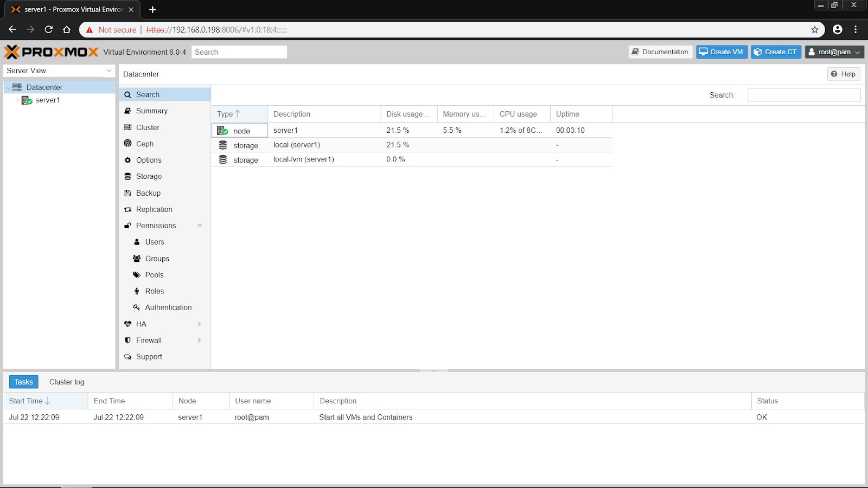This screenshot has height=488, width=868.
Task: Switch to the Tasks tab
Action: point(23,382)
